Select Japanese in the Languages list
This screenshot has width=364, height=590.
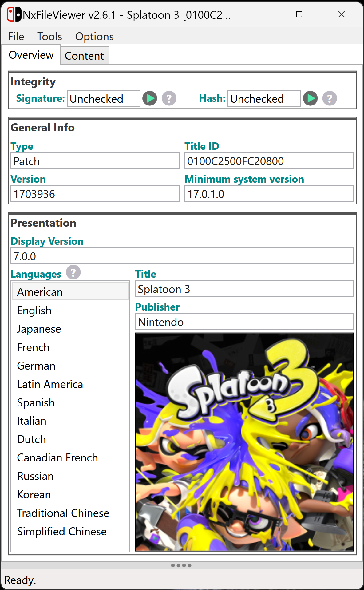(70, 329)
